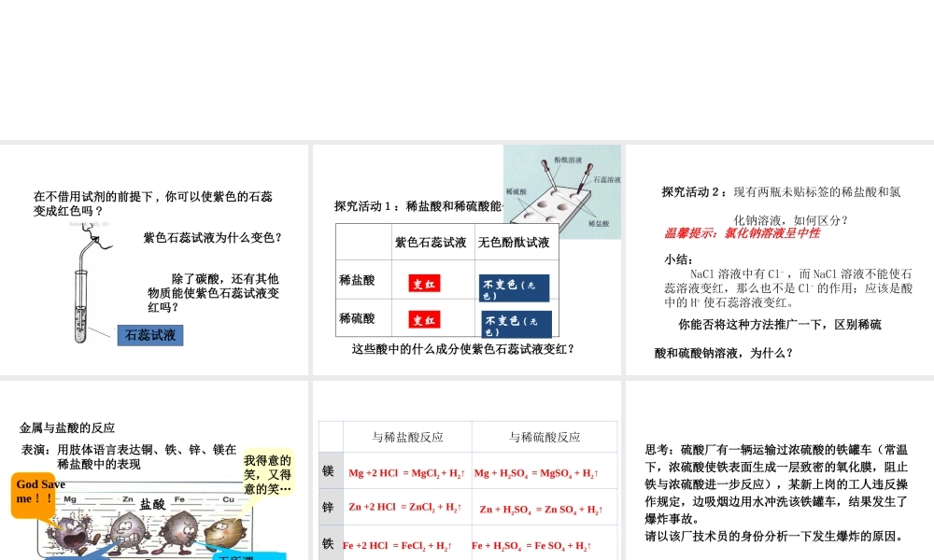Open the 金属与盐酸的反应 slide thumbnail
Screen dimensions: 934x560
[x=154, y=470]
